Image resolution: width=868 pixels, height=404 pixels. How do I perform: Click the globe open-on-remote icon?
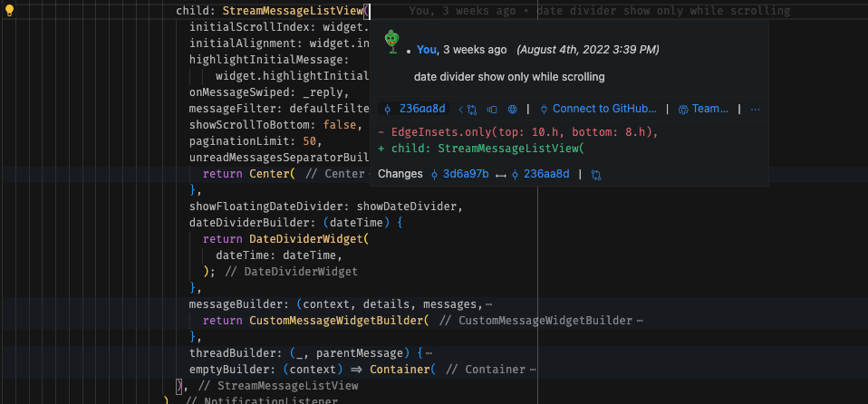tap(513, 109)
